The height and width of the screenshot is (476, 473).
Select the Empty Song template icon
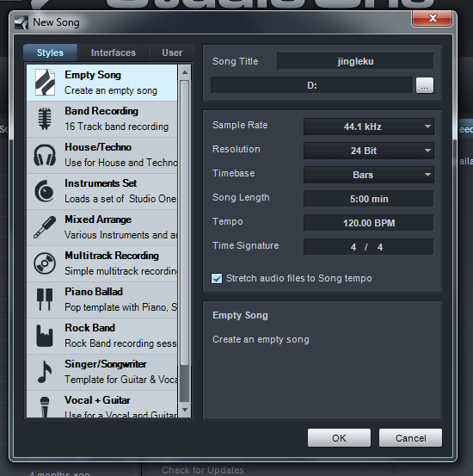[x=45, y=83]
